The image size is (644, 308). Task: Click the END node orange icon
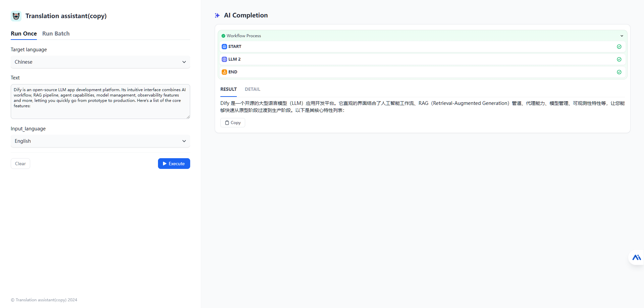coord(224,72)
